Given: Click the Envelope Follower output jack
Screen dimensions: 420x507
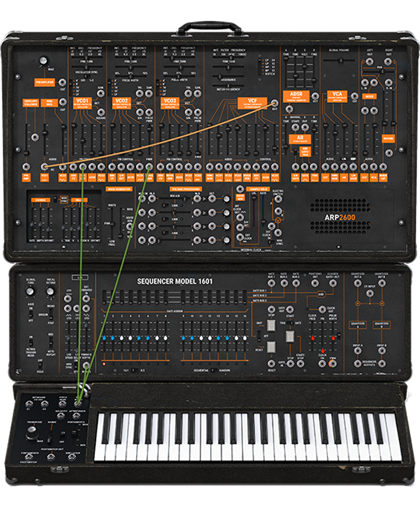Looking at the screenshot, I should pos(35,137).
